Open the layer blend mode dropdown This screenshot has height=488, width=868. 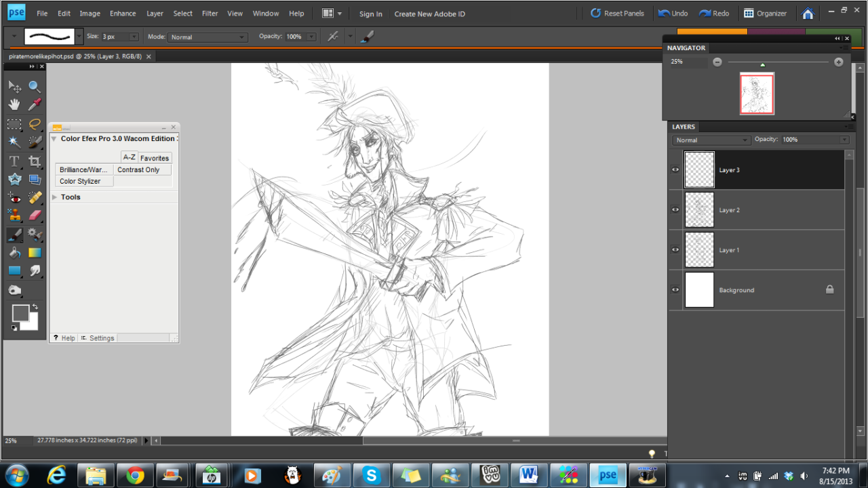point(711,140)
